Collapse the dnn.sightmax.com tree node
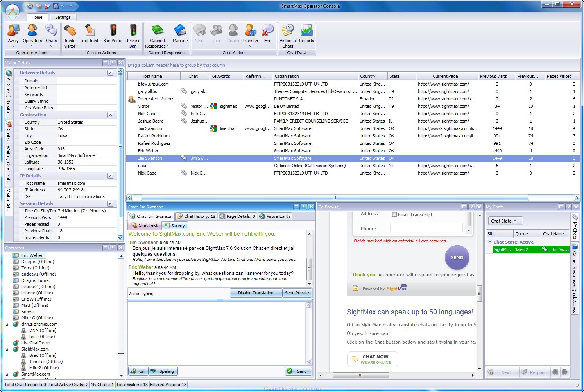This screenshot has width=584, height=392. point(7,324)
